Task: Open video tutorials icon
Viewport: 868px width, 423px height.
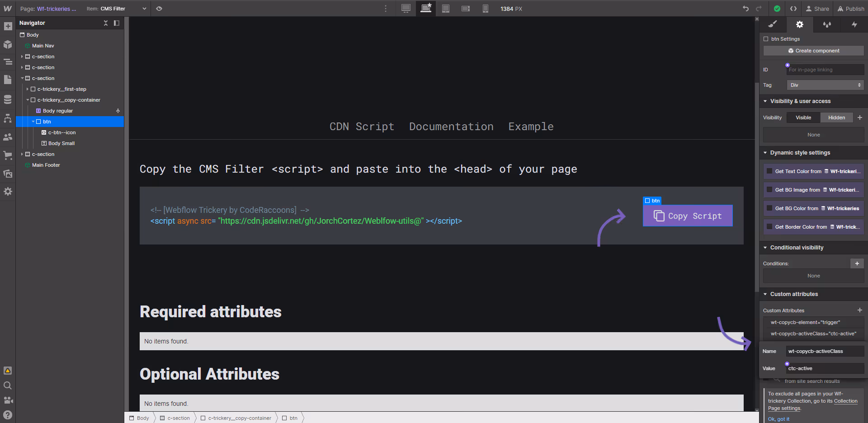Action: [8, 400]
